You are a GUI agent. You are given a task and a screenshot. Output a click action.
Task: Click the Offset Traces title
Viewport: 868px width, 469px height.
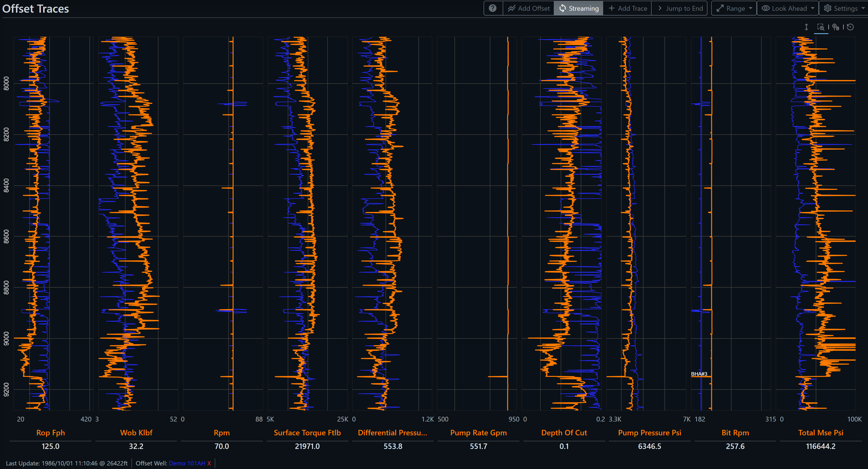pos(35,8)
